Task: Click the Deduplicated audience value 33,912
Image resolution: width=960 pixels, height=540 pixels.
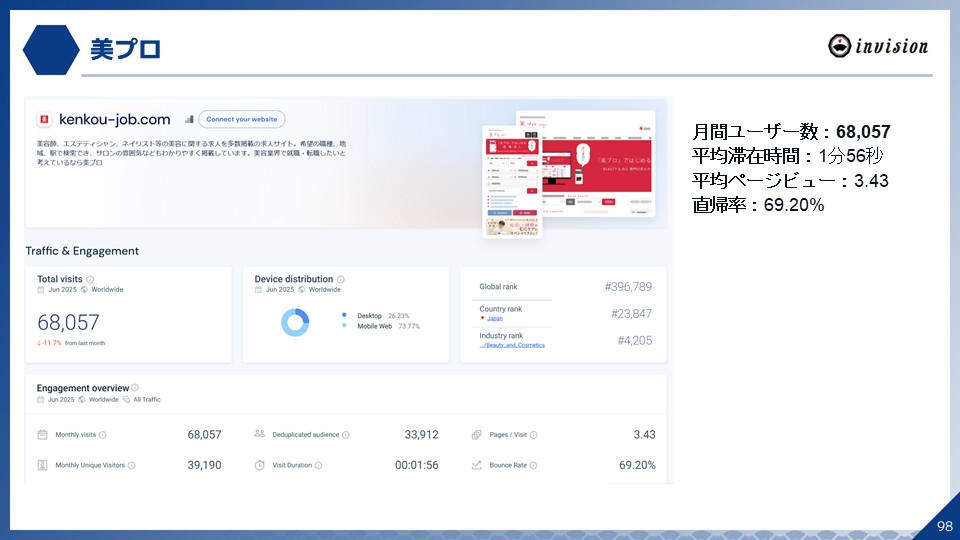Action: pos(421,435)
